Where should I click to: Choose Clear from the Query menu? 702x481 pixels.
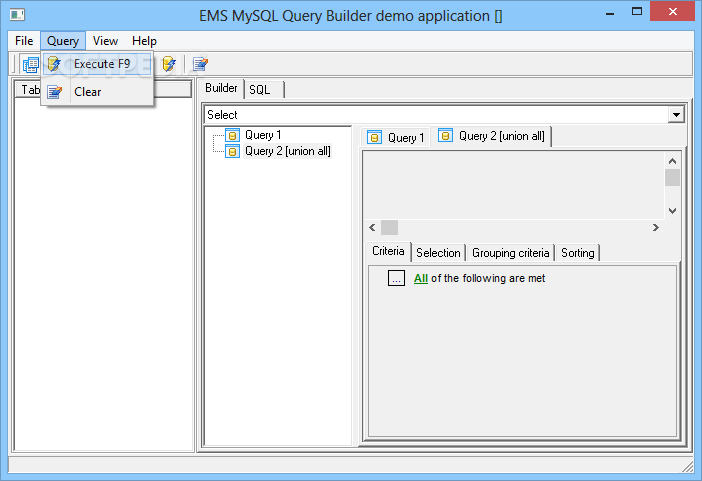[98, 92]
